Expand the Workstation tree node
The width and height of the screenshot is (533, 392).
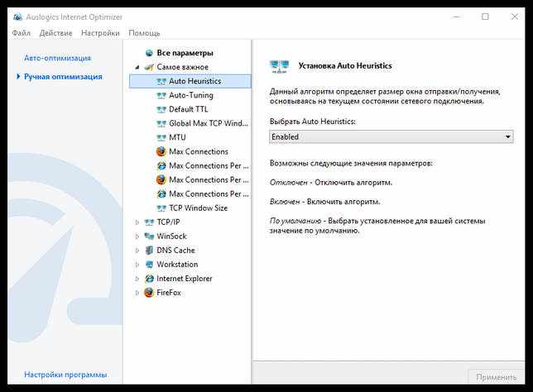137,265
